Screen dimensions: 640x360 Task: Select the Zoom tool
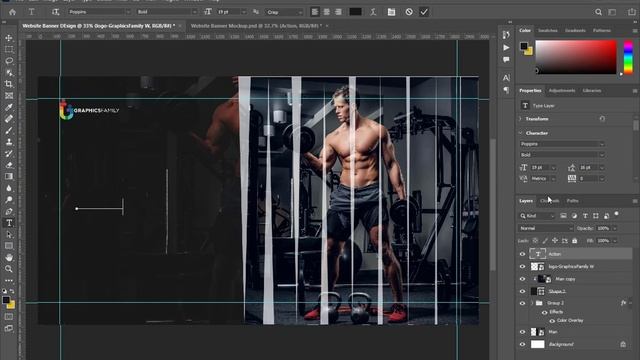click(9, 269)
